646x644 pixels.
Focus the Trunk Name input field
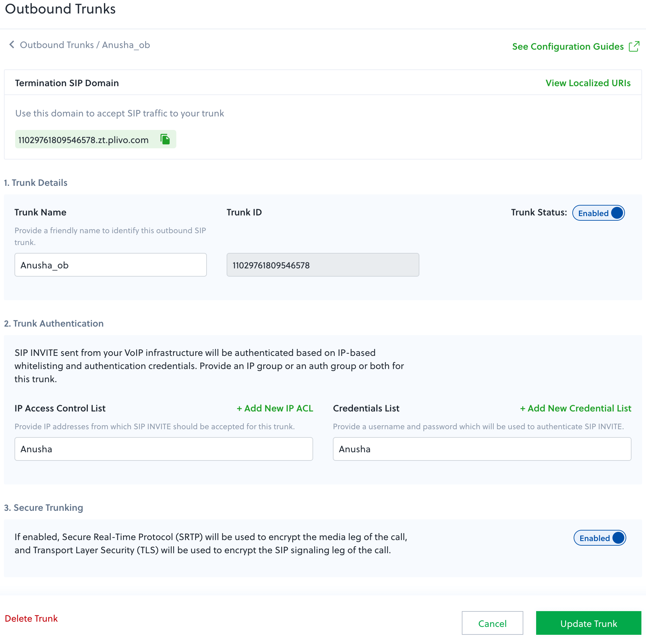(110, 265)
